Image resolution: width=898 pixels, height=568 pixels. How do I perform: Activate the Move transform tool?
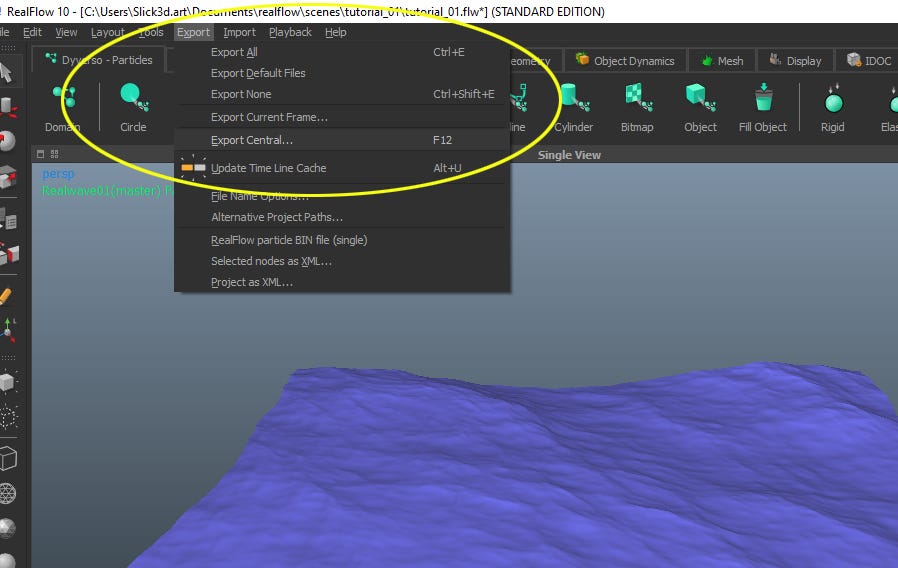[x=7, y=107]
